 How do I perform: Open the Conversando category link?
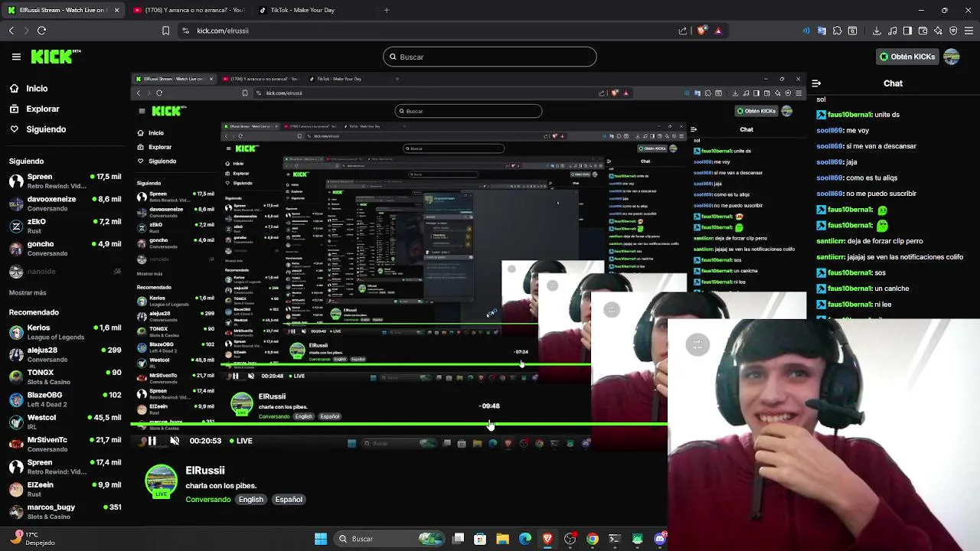pyautogui.click(x=208, y=499)
